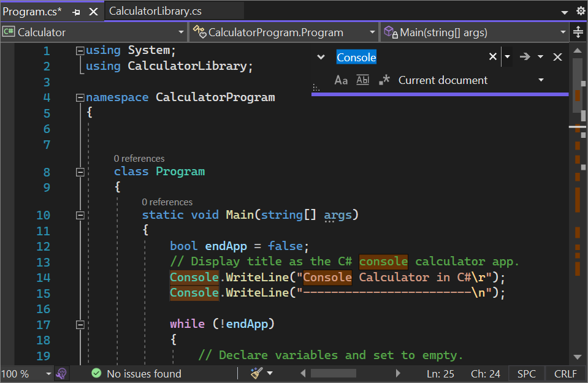Collapse the Program class code block

point(80,172)
